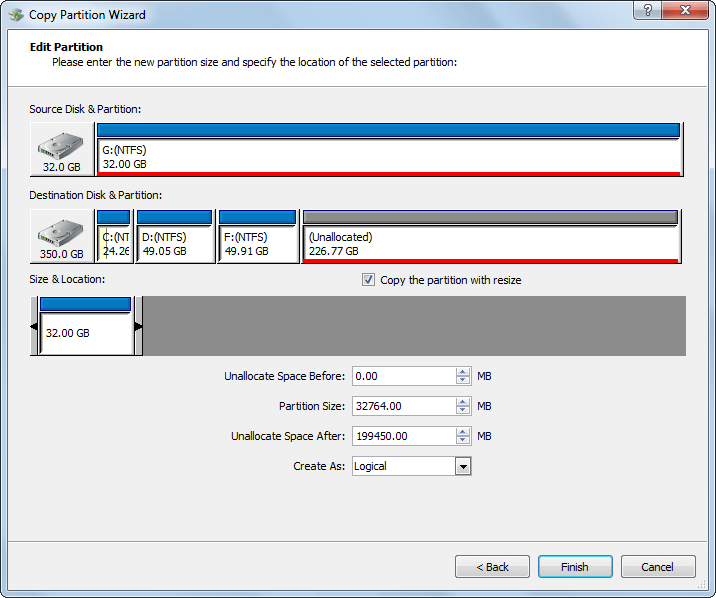Select the D:(NTFS) 49.05 GB partition
This screenshot has height=598, width=716.
(x=175, y=236)
